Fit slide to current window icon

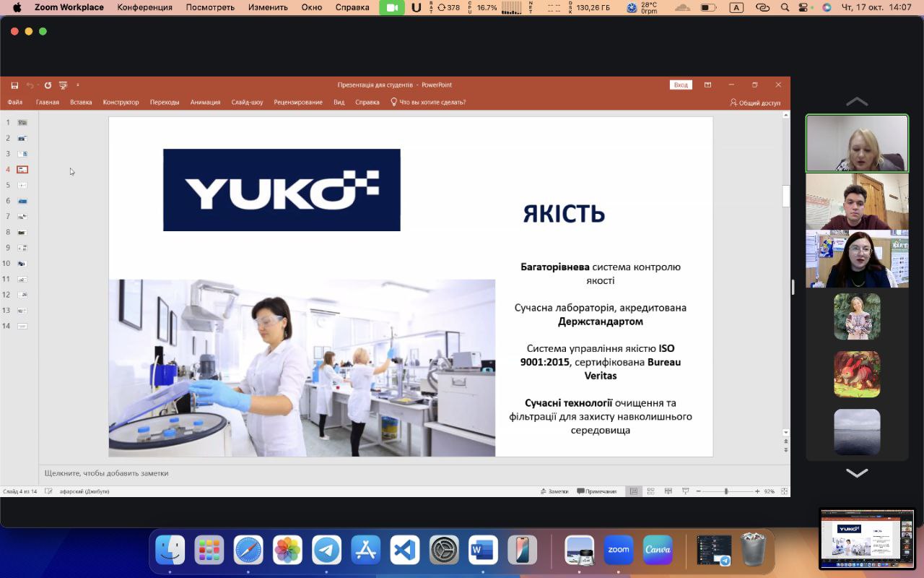pos(785,491)
